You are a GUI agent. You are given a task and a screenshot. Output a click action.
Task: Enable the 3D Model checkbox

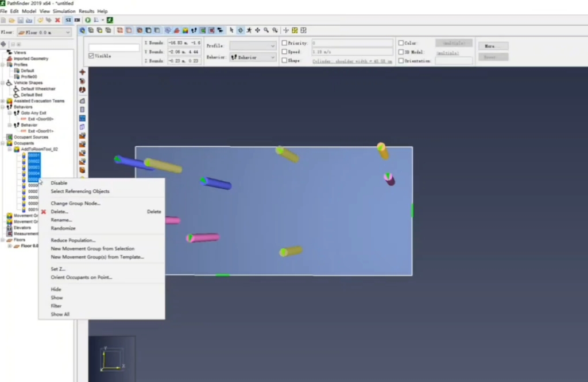pyautogui.click(x=401, y=52)
